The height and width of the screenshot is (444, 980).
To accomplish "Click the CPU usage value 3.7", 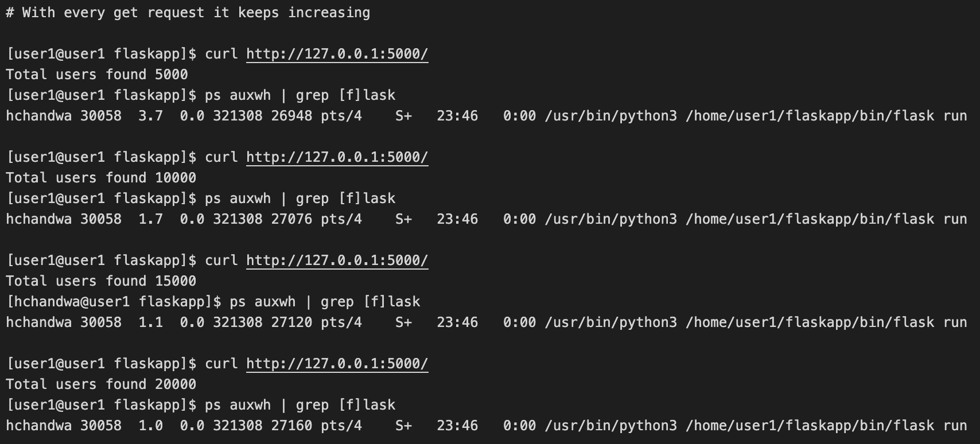I will pyautogui.click(x=150, y=116).
